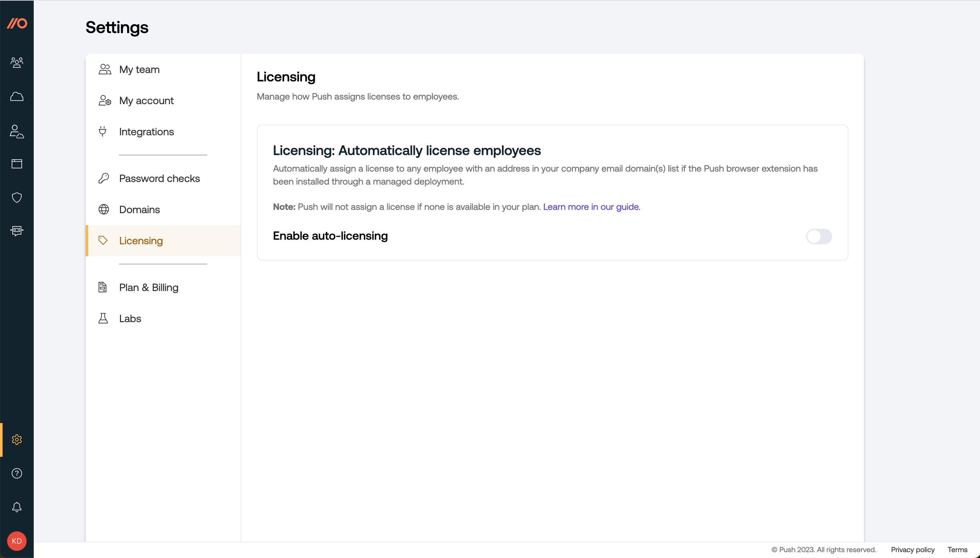Select the cloud apps sidebar icon
This screenshot has width=980, height=558.
coord(17,97)
